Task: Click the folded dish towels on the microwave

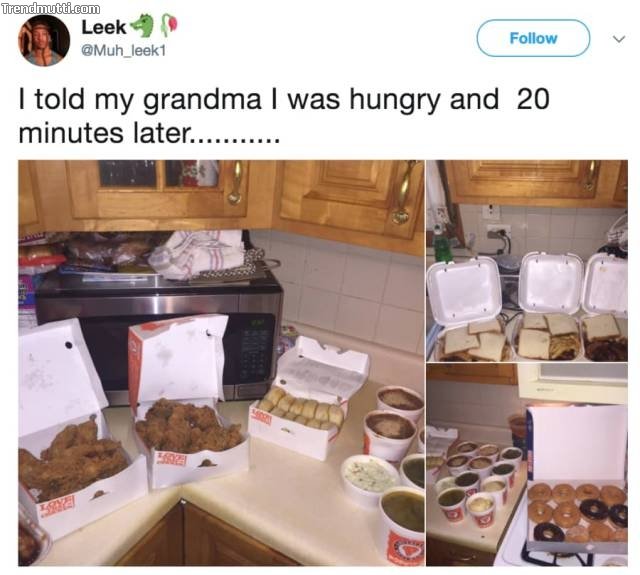Action: [x=206, y=255]
